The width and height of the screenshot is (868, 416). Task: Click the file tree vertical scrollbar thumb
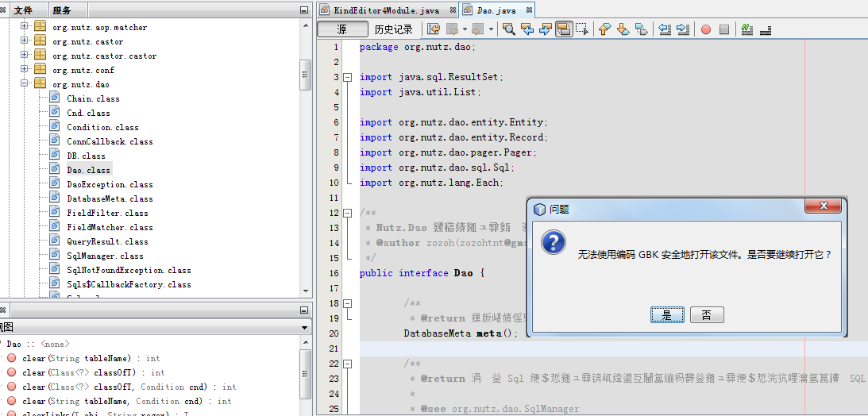[x=306, y=75]
